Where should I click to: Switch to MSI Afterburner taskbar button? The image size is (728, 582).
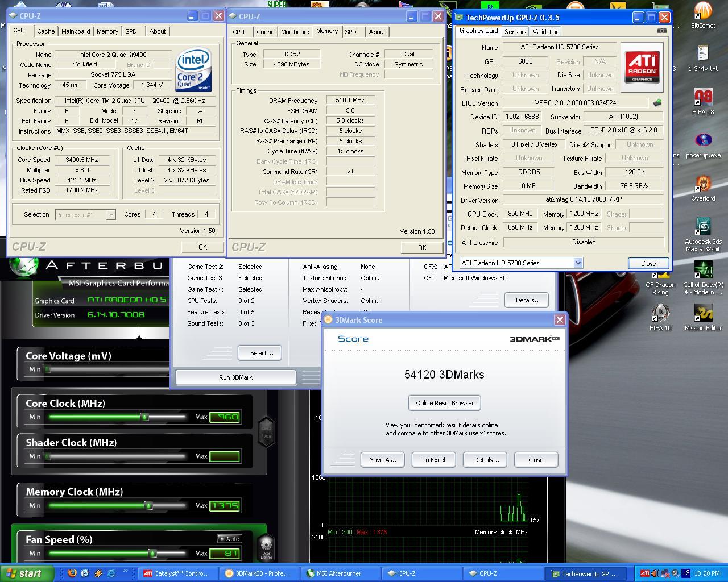[x=340, y=573]
